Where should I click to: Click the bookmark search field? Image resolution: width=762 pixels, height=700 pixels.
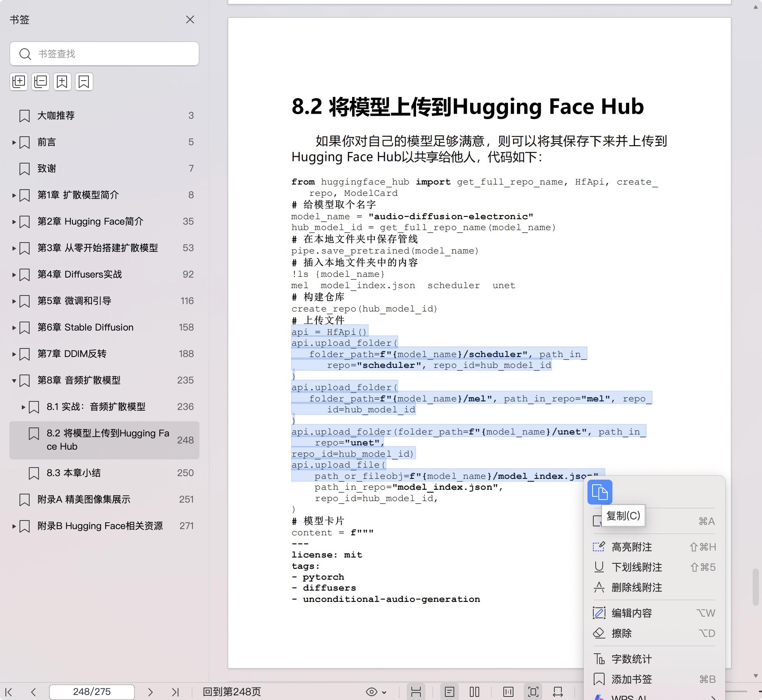[x=104, y=54]
